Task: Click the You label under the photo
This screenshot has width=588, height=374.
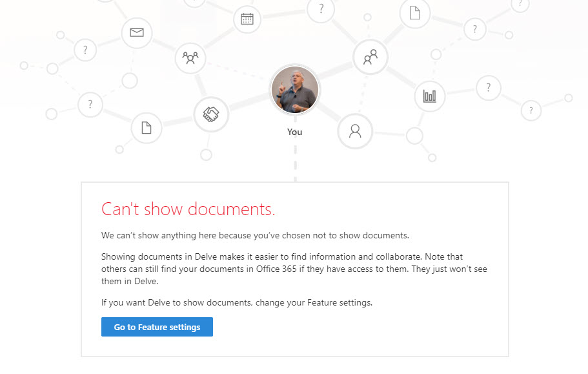Action: [295, 132]
